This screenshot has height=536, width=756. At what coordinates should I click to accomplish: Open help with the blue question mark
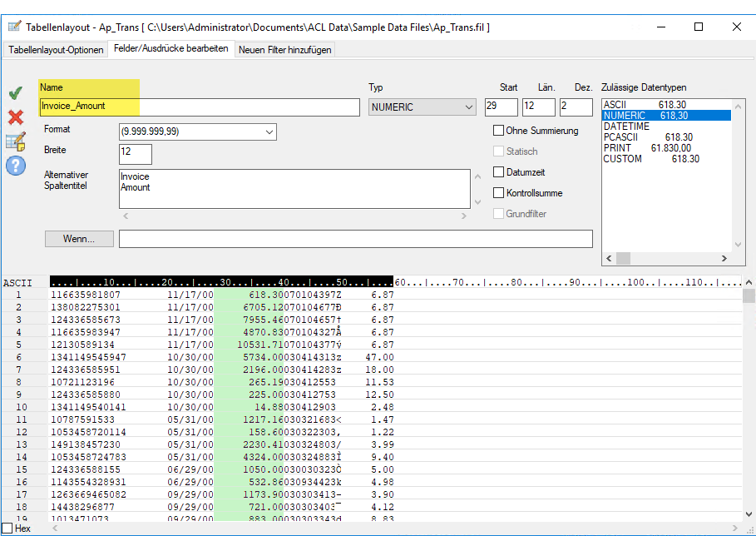pos(15,166)
